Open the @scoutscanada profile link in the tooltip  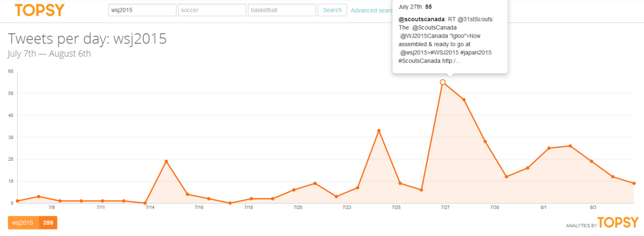418,19
